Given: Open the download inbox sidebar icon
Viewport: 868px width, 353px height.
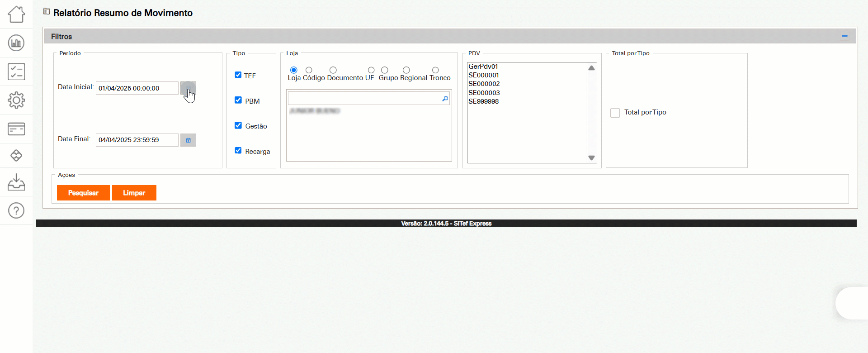Looking at the screenshot, I should (x=16, y=182).
